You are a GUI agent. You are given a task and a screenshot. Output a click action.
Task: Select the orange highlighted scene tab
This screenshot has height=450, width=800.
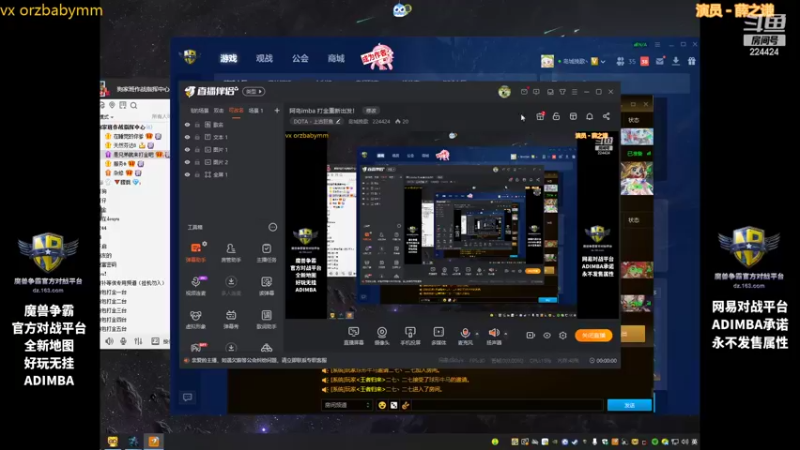tap(236, 110)
